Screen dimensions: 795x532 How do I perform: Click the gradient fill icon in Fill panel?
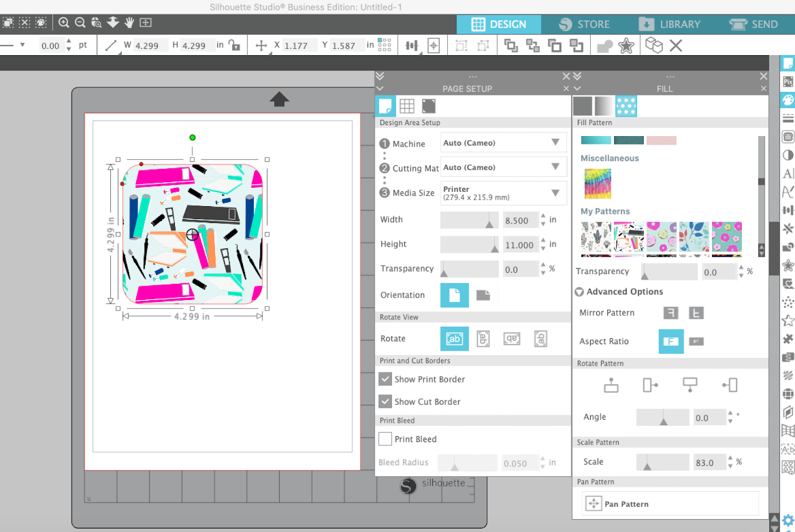coord(604,105)
